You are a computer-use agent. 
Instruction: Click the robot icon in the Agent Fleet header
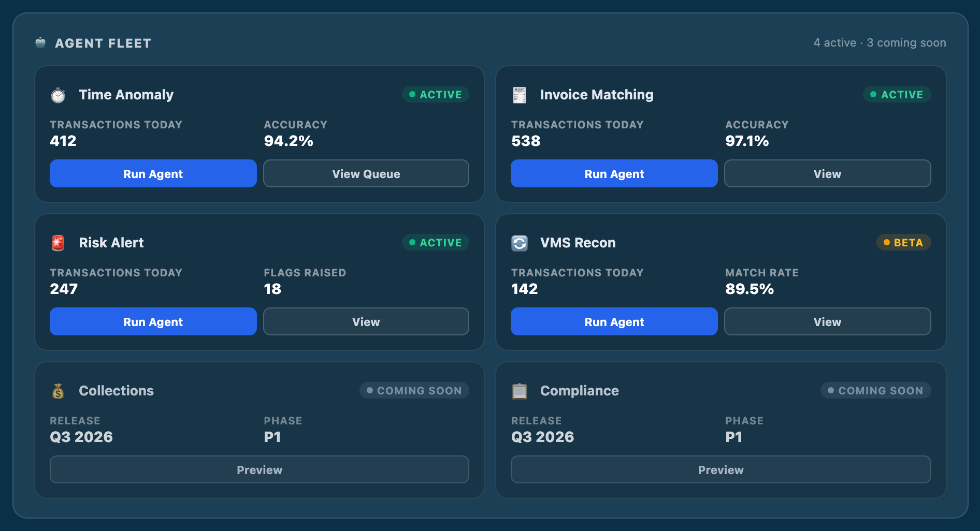coord(40,42)
